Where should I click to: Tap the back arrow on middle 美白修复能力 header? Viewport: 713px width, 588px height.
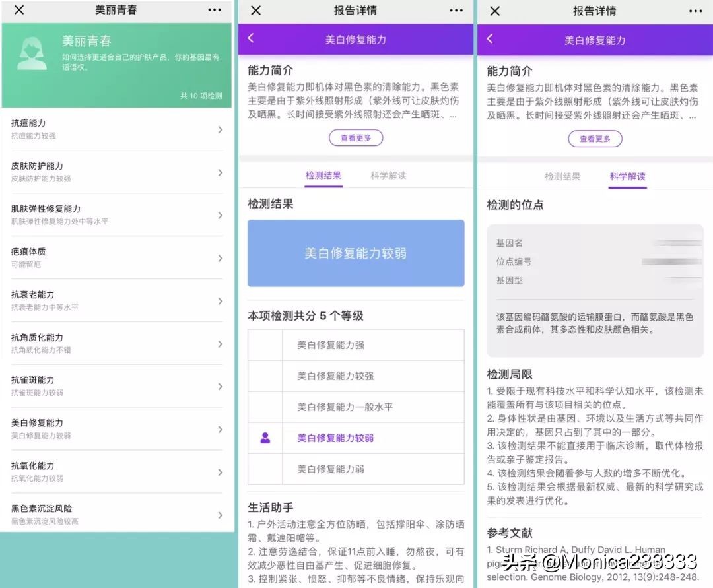(250, 39)
